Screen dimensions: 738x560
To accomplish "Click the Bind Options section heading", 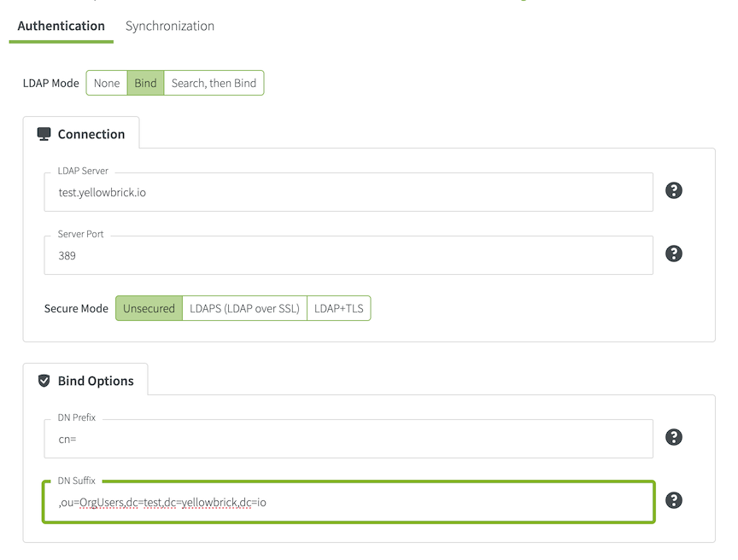I will 96,381.
